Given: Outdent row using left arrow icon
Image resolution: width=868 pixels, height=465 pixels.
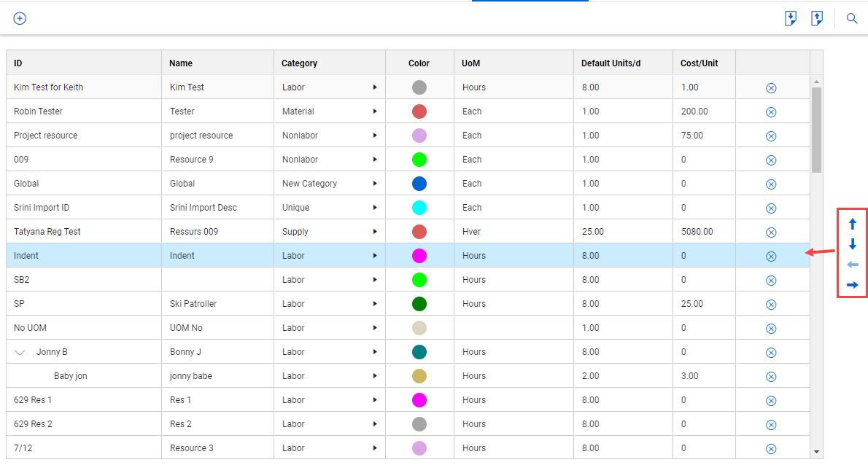Looking at the screenshot, I should point(853,265).
